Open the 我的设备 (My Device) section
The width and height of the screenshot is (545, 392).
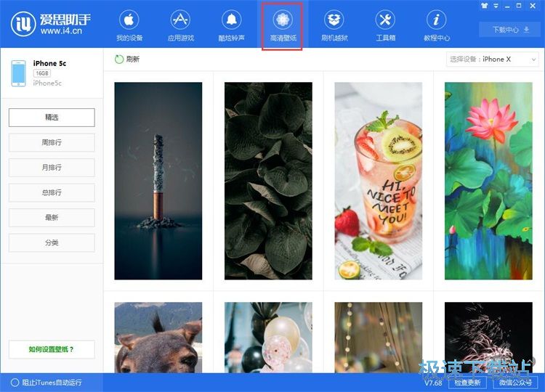click(129, 26)
